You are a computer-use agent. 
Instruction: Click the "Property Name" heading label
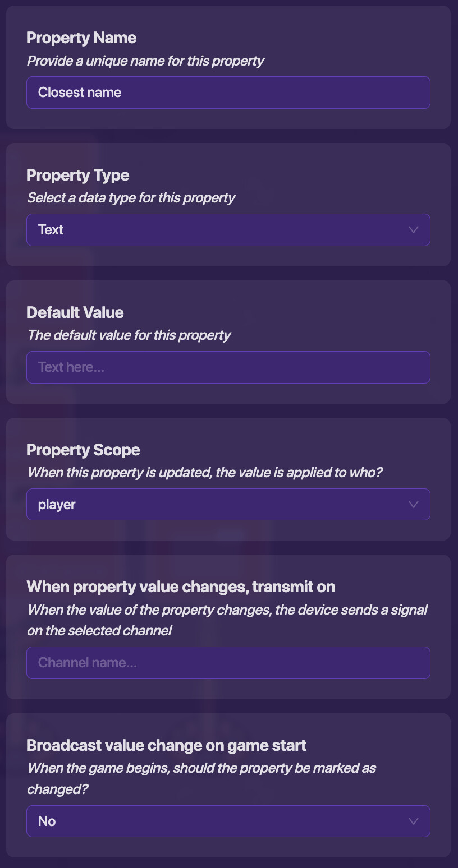point(81,38)
